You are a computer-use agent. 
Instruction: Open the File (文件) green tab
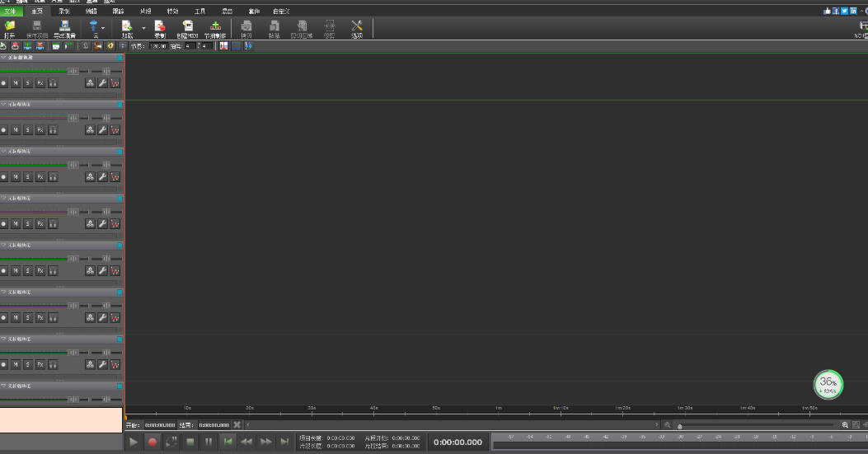pos(11,11)
